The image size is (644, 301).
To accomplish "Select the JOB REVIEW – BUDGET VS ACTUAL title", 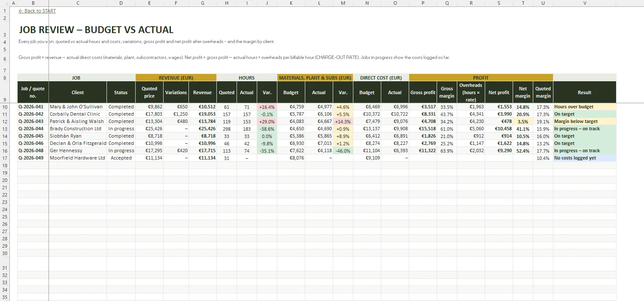I will coord(96,30).
